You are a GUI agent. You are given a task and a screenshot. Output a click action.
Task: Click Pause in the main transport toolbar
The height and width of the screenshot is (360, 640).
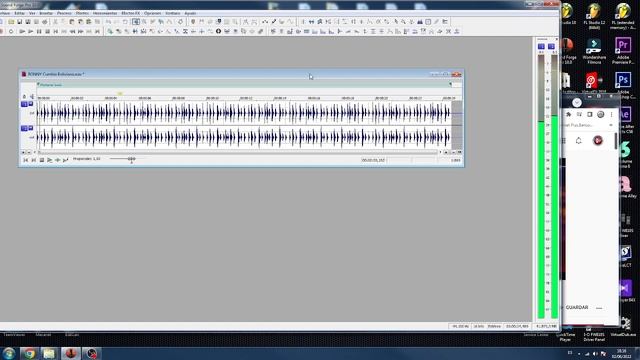pos(39,31)
